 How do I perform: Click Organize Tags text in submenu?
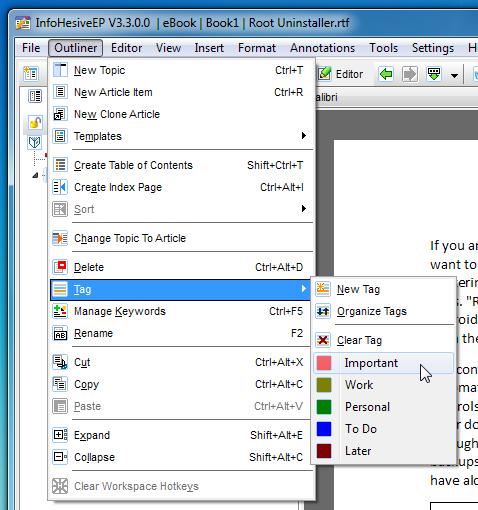point(372,311)
